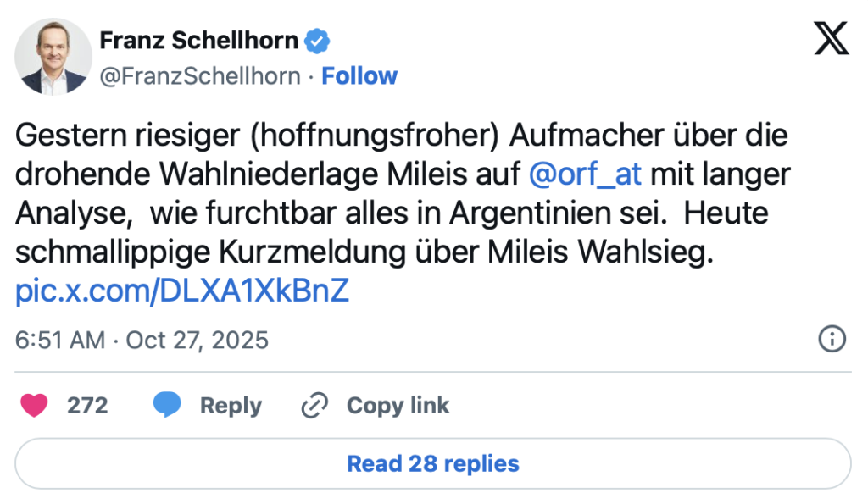Screen dimensions: 868x504
Task: Open the tweet info circle icon
Action: point(832,340)
